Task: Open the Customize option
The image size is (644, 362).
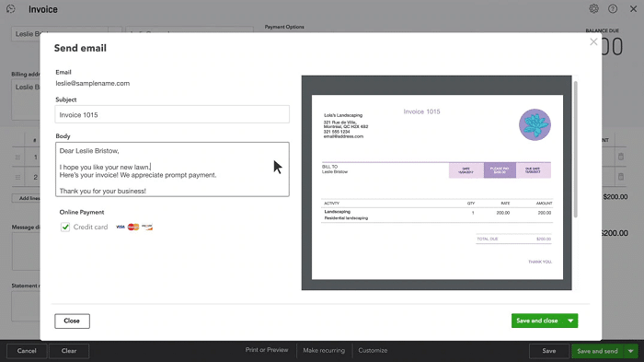Action: click(373, 350)
